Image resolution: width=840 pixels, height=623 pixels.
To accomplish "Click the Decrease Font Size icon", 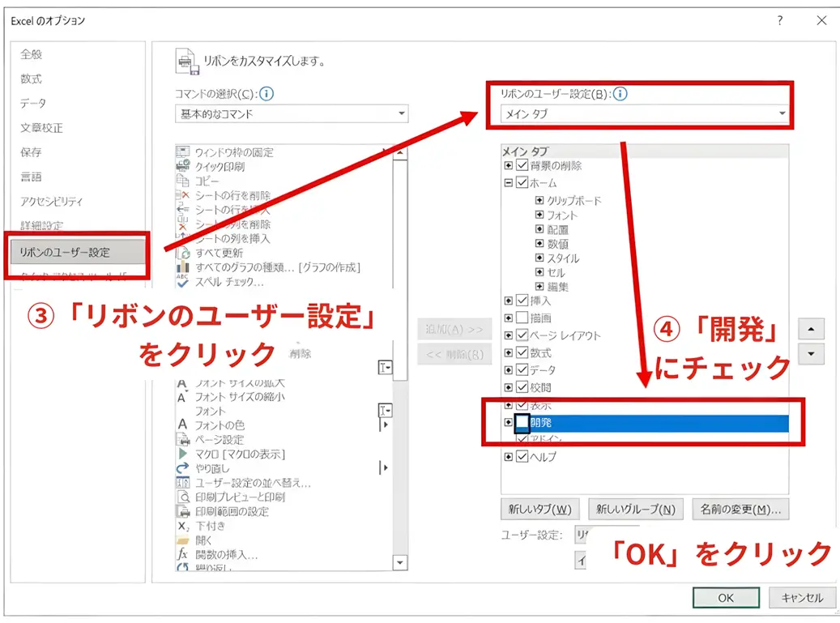I will coord(183,397).
